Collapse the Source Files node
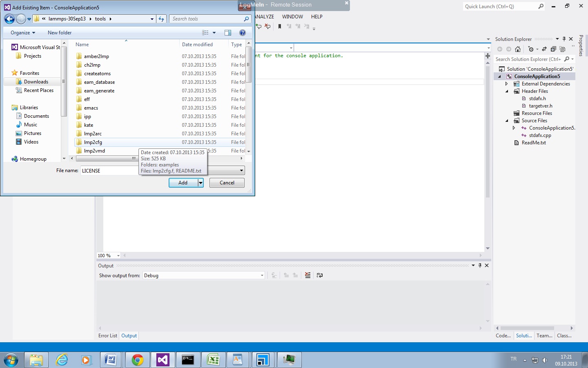Screen dimensions: 588x368 tap(507, 121)
